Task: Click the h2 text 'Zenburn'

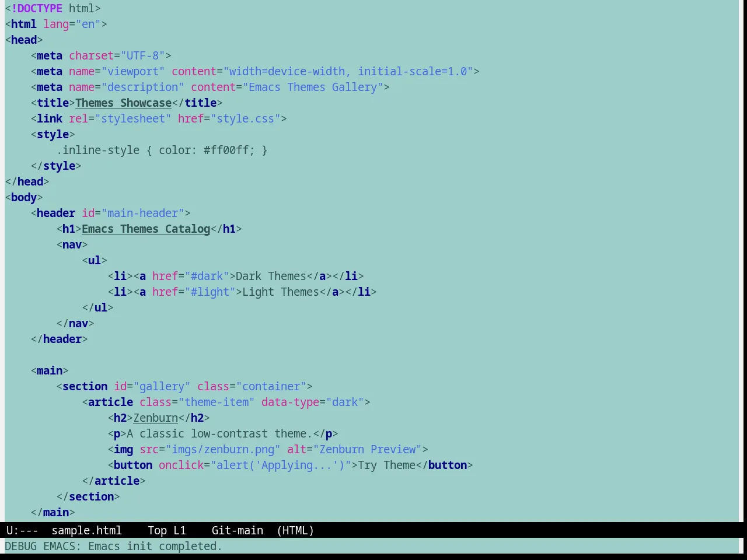Action: tap(155, 418)
